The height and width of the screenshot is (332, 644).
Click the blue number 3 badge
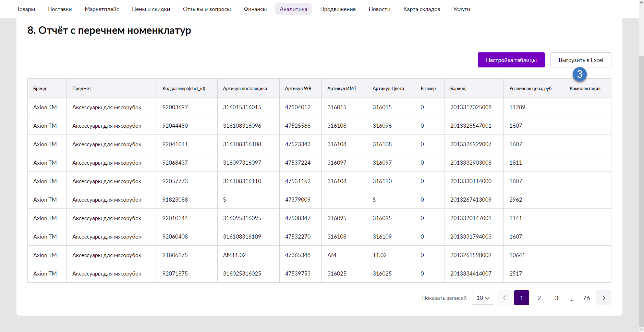click(x=580, y=74)
